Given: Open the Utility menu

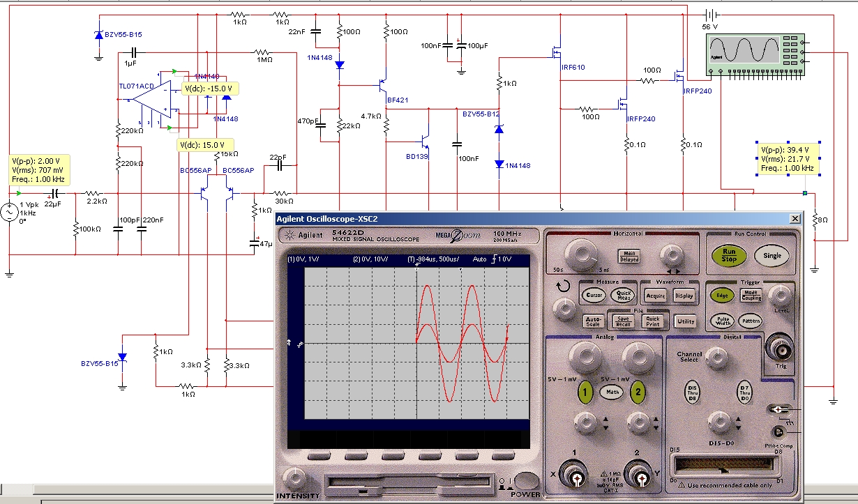Looking at the screenshot, I should 686,321.
